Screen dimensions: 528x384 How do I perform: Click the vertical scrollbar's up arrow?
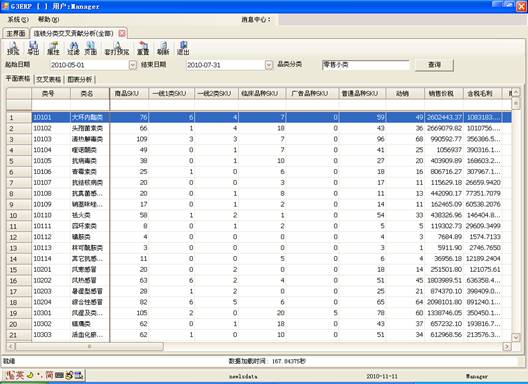point(516,92)
